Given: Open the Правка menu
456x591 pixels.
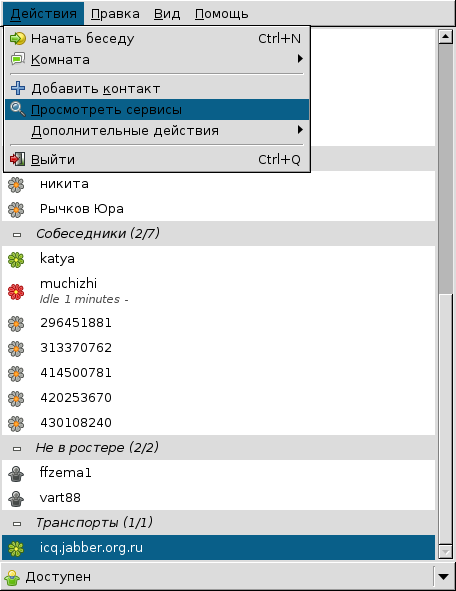Looking at the screenshot, I should [x=115, y=14].
